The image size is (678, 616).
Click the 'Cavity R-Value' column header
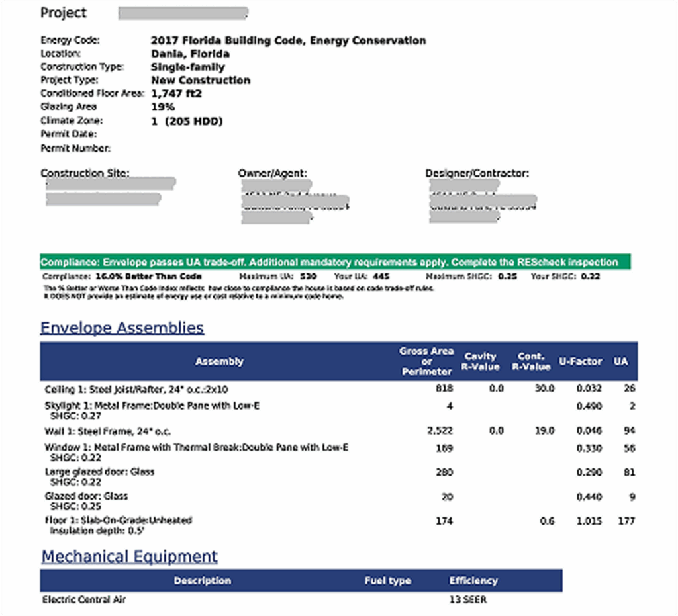tap(481, 361)
